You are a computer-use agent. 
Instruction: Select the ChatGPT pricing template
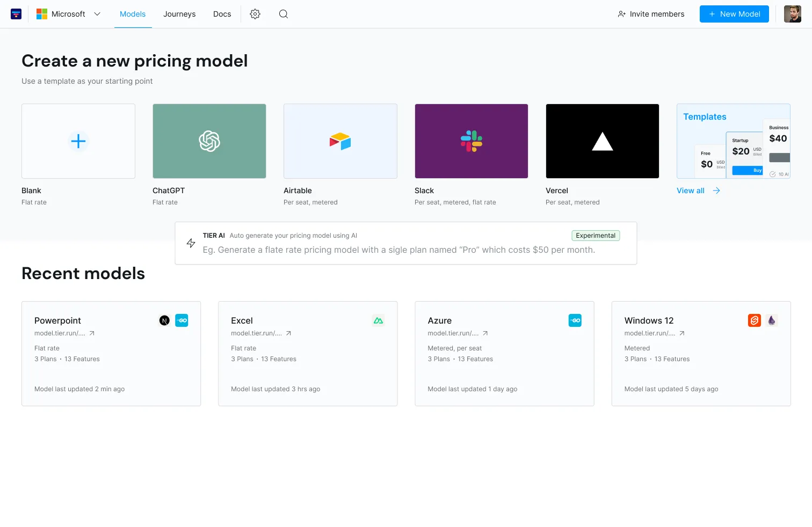coord(209,141)
